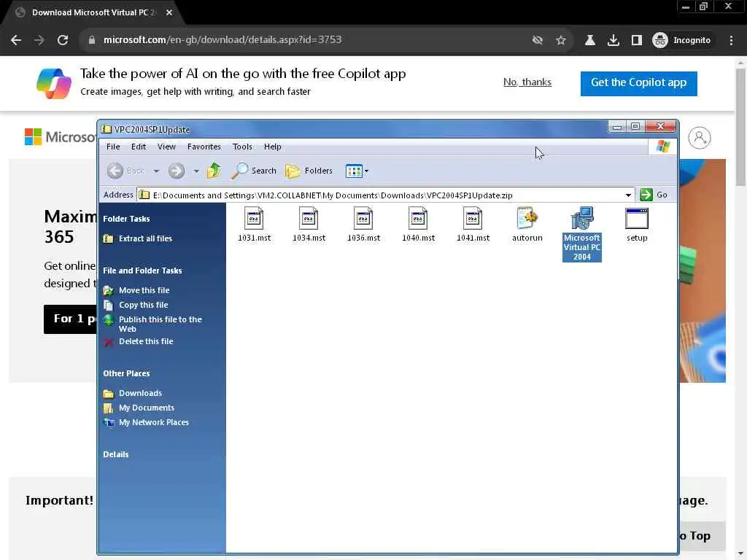Open the Favorites menu
Image resolution: width=747 pixels, height=560 pixels.
point(204,147)
